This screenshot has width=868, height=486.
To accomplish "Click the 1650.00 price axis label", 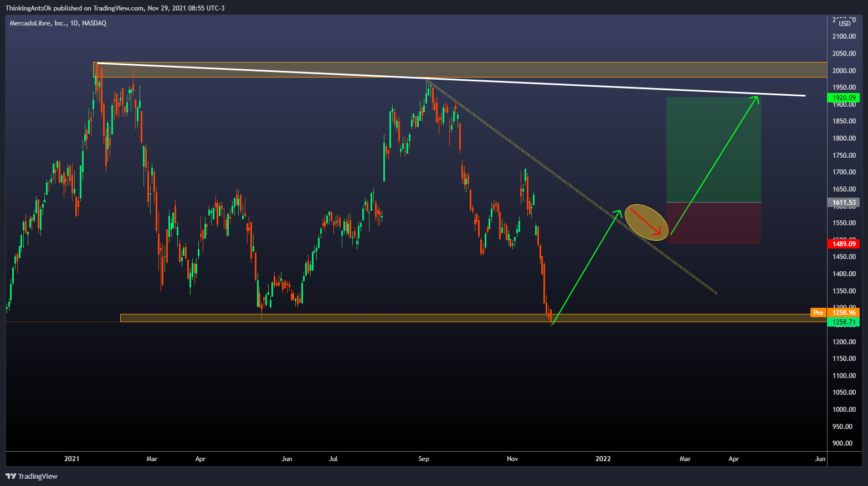I will point(844,189).
